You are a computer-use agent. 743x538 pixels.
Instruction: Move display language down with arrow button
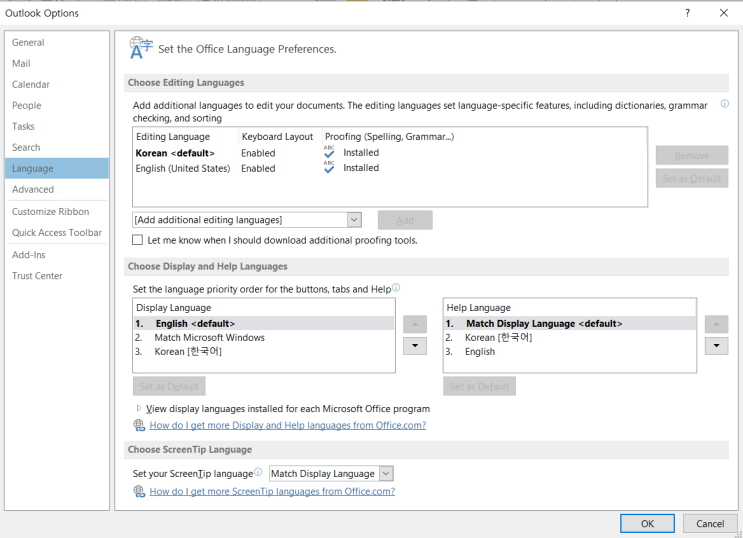(415, 346)
